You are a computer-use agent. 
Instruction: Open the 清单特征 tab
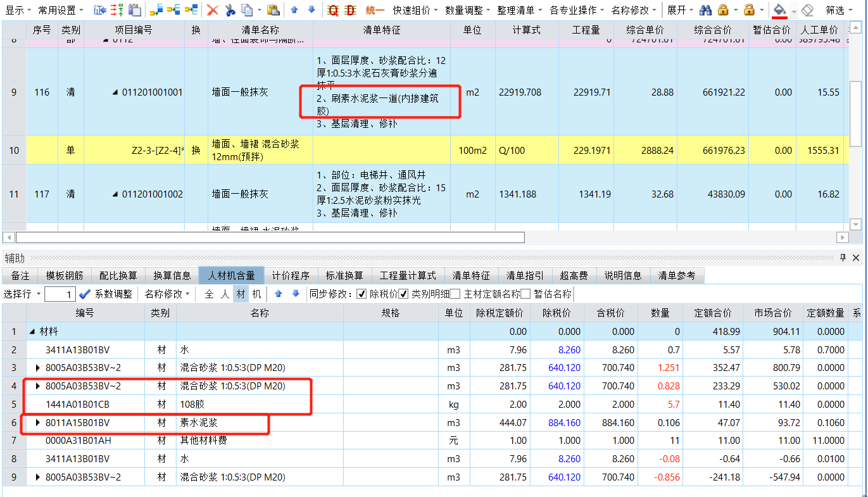coord(471,275)
